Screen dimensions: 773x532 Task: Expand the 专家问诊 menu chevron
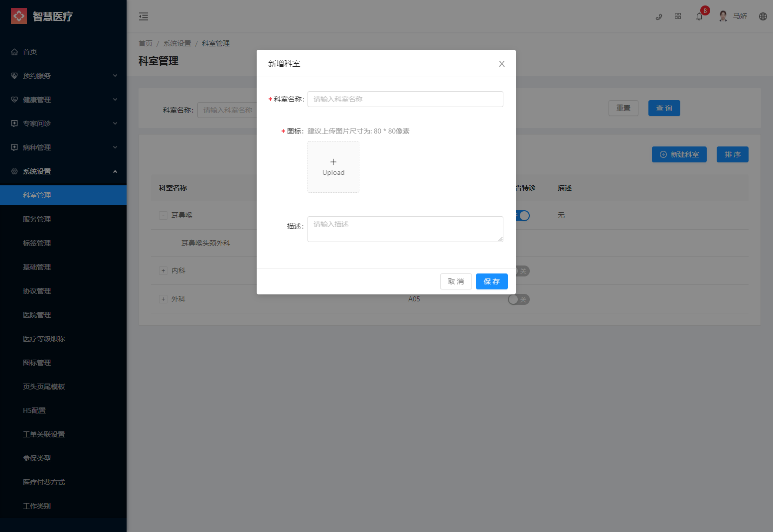115,124
